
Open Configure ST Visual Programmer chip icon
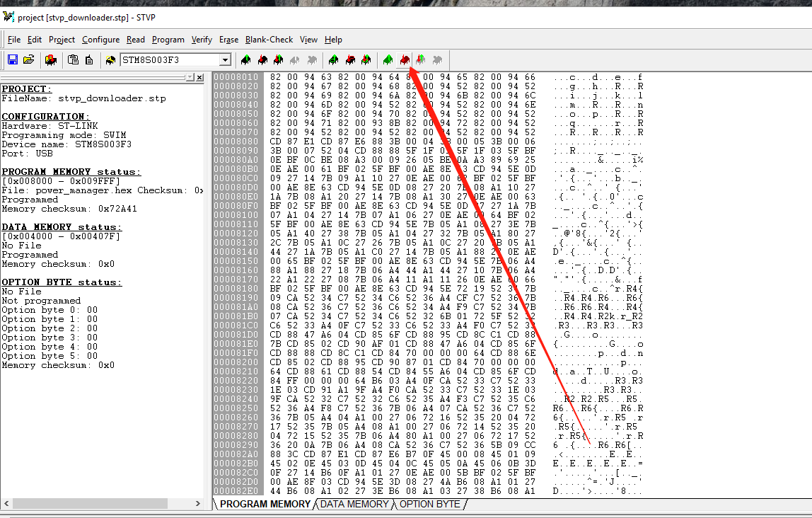(110, 60)
